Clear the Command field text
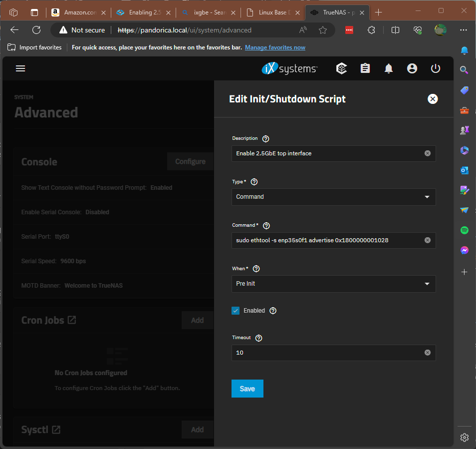The width and height of the screenshot is (476, 449). click(428, 240)
